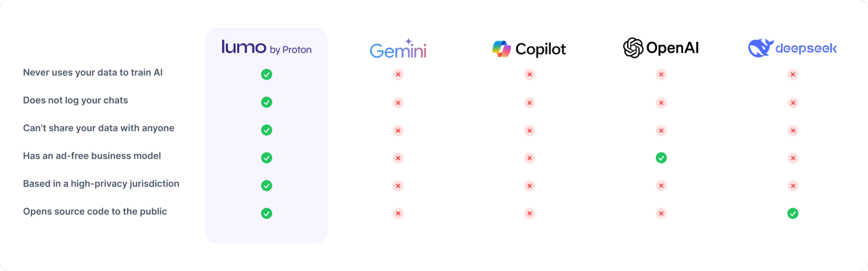Click the OpenAI logo
This screenshot has width=868, height=271.
point(661,48)
